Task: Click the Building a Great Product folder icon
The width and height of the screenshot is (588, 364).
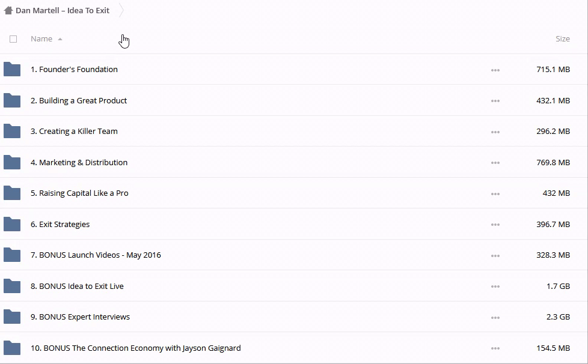Action: click(x=12, y=100)
